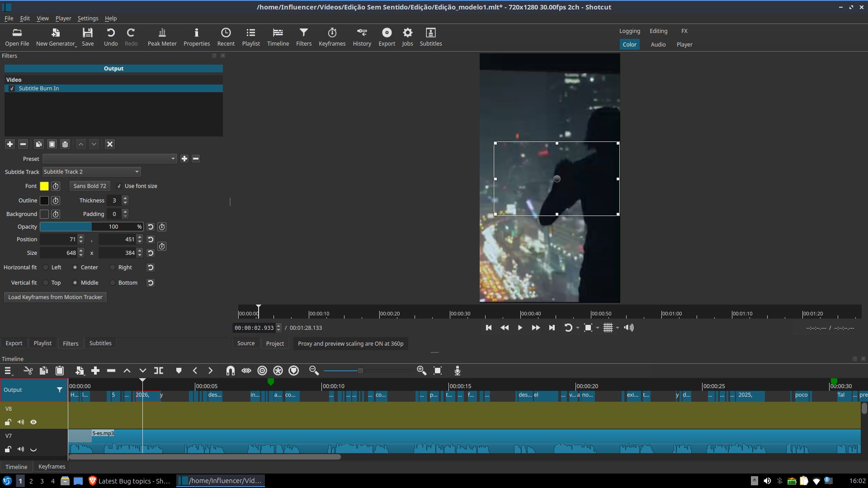Image resolution: width=868 pixels, height=488 pixels.
Task: Open the yellow Font color swatch
Action: (44, 186)
